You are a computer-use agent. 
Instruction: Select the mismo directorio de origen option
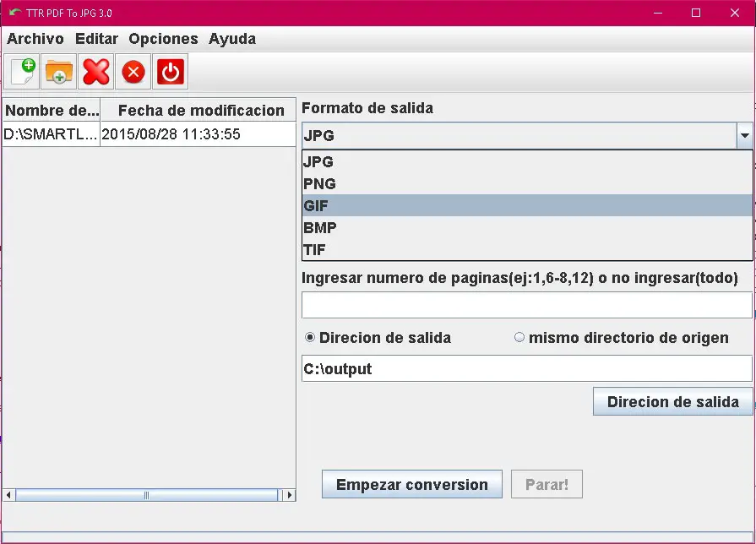[x=519, y=338]
